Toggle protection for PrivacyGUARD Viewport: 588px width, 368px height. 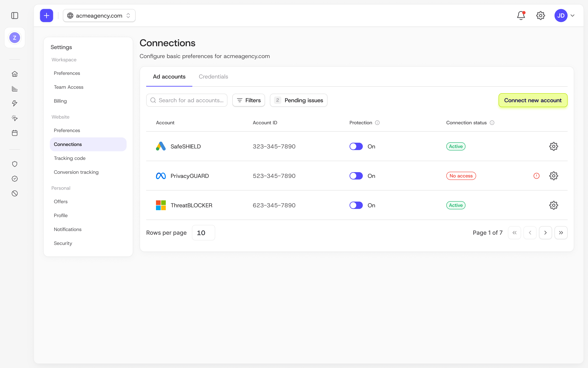coord(356,176)
